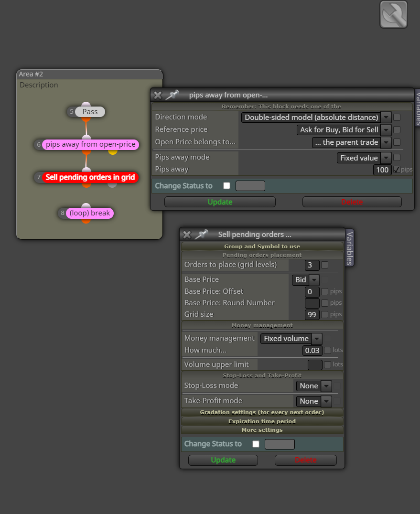
Task: Update the Sell pending orders block
Action: 223,460
